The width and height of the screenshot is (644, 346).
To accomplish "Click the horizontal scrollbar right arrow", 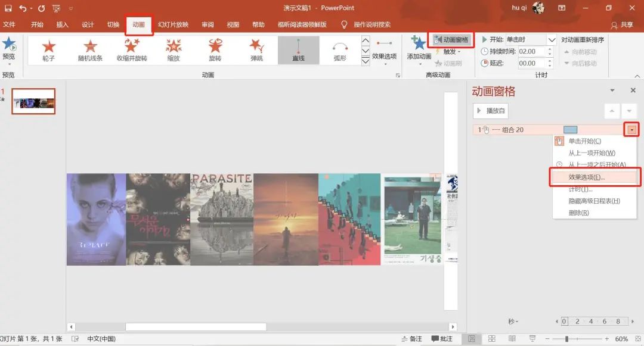I will 453,327.
